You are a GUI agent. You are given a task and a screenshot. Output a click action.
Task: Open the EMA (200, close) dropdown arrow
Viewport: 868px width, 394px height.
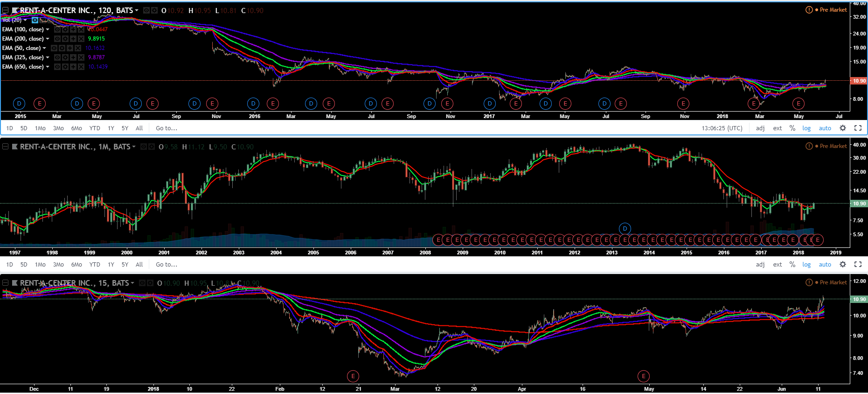48,39
